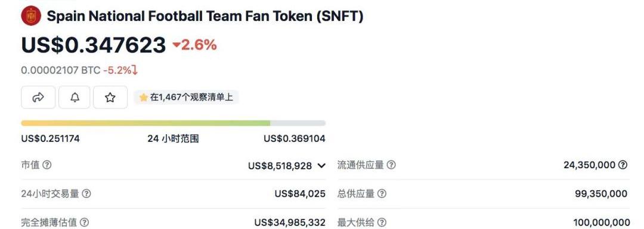Click the US$0.347623 price value
Screen dimensions: 644x229
pos(94,45)
